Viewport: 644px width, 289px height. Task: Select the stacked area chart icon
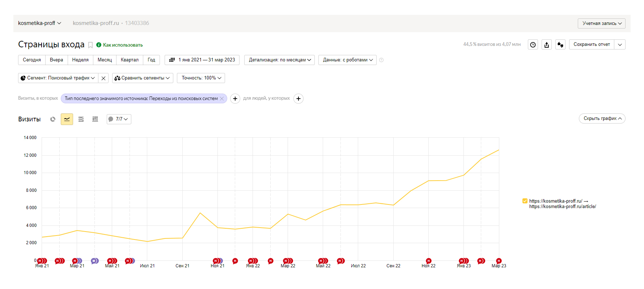(81, 119)
